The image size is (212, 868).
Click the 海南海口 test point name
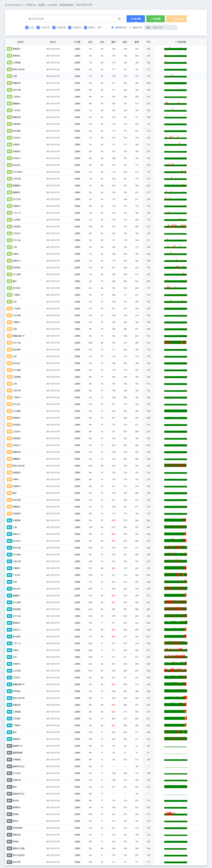click(x=16, y=56)
